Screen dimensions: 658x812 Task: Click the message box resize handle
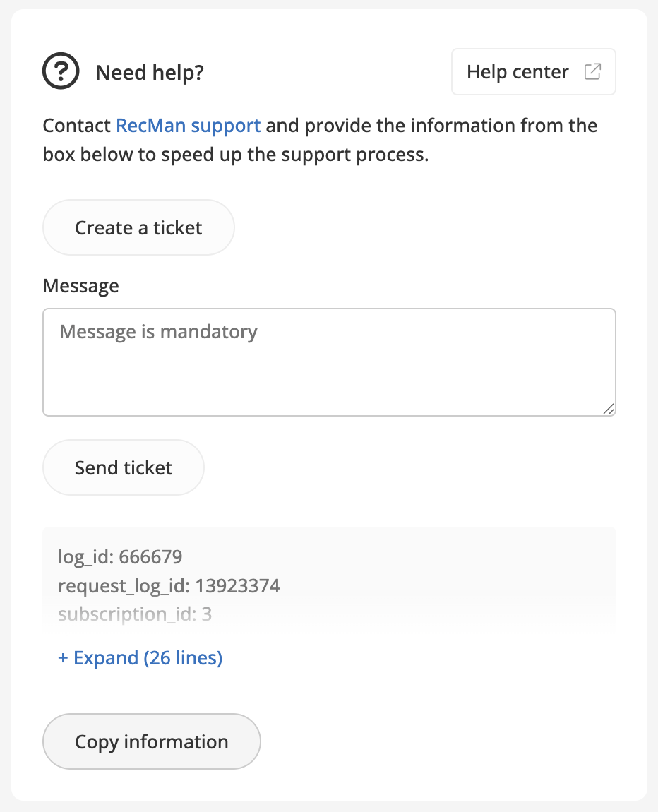609,409
